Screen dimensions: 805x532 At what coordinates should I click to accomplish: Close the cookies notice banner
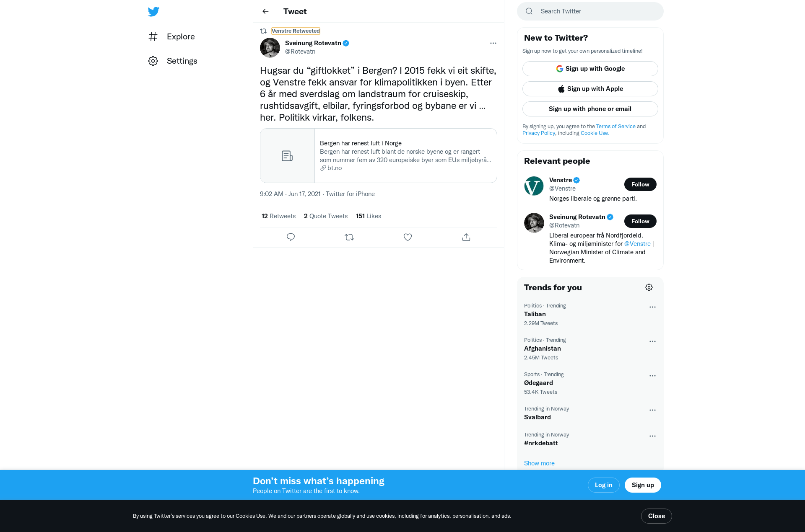[656, 516]
